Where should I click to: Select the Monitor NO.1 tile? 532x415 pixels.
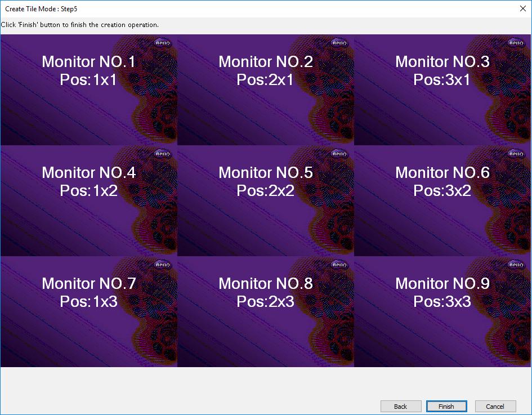[88, 90]
